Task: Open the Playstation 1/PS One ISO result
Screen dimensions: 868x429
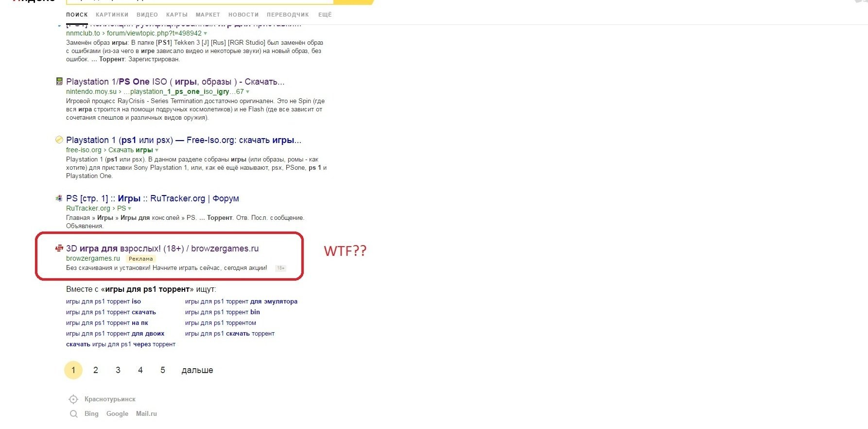Action: tap(175, 82)
